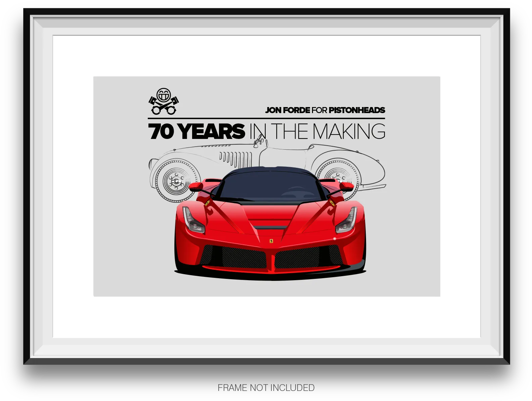The height and width of the screenshot is (401, 532).
Task: Click the yellow Ferrari badge on the nose
Action: click(x=271, y=241)
